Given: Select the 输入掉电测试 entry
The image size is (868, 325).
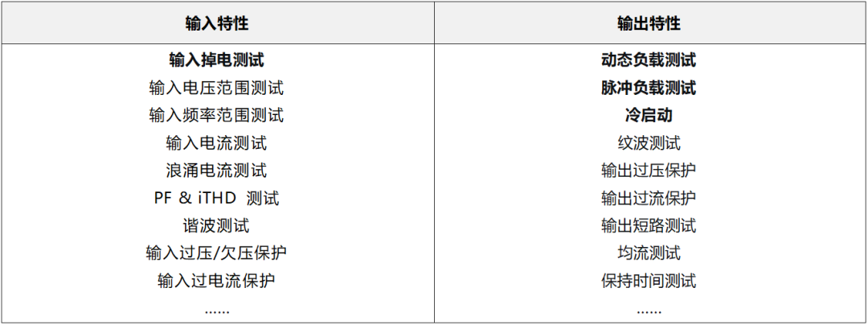Looking at the screenshot, I should pyautogui.click(x=216, y=60).
